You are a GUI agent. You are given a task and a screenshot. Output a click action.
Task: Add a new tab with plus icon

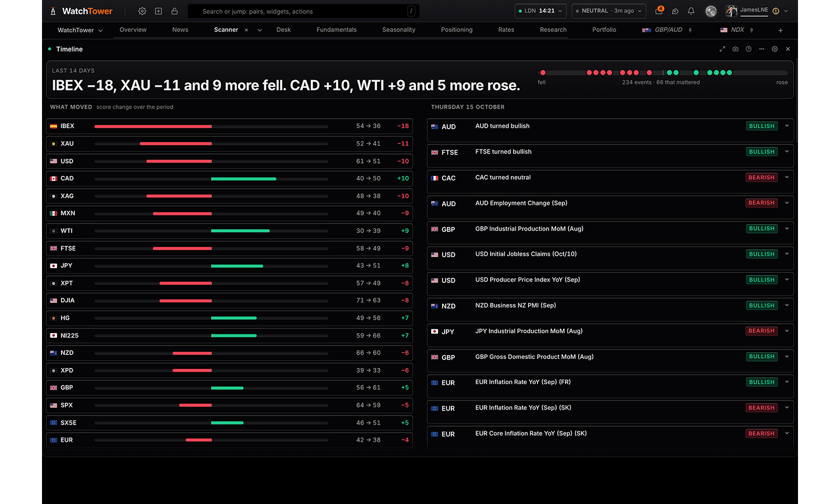[x=781, y=30]
